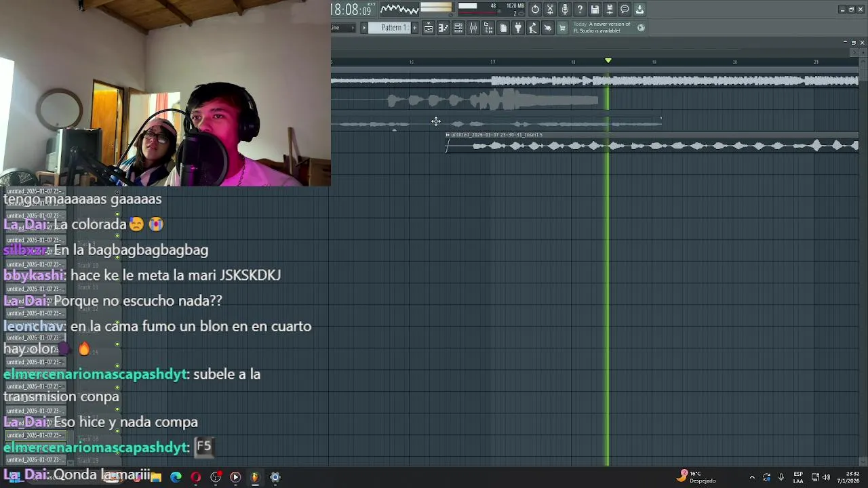Click the output peak meter

pyautogui.click(x=436, y=8)
